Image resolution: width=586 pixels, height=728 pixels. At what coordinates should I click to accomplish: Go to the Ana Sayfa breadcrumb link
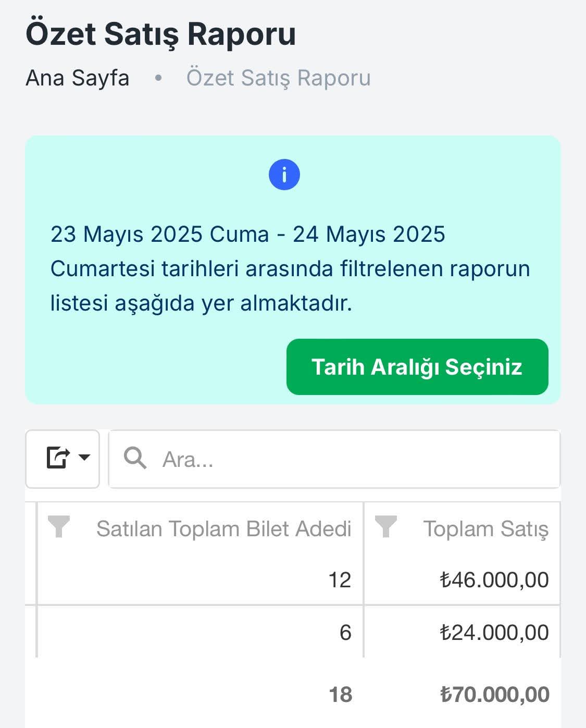[78, 78]
